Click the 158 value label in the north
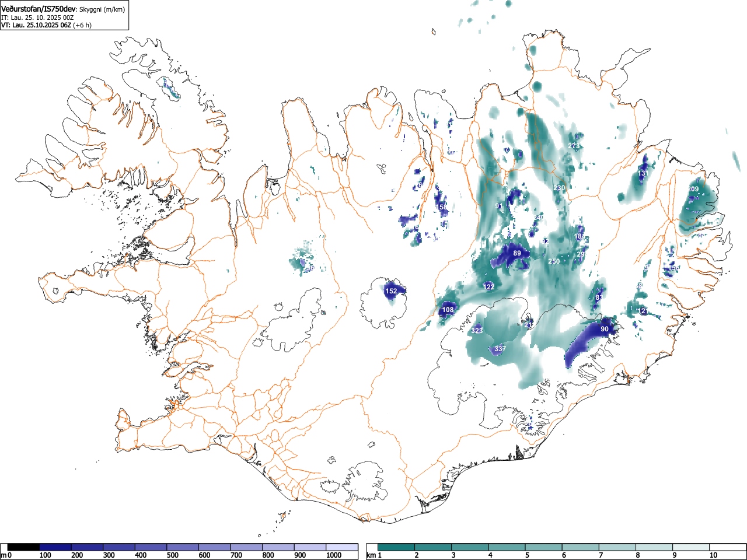 [442, 207]
